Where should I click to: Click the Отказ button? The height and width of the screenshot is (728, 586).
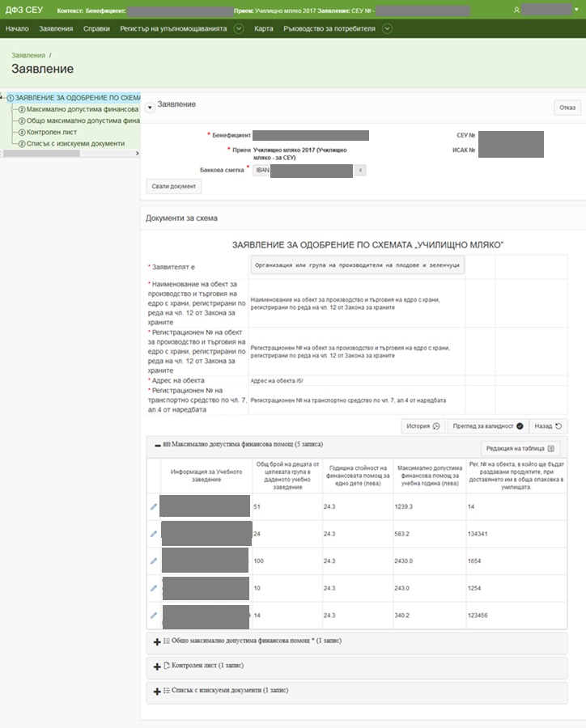pyautogui.click(x=567, y=108)
